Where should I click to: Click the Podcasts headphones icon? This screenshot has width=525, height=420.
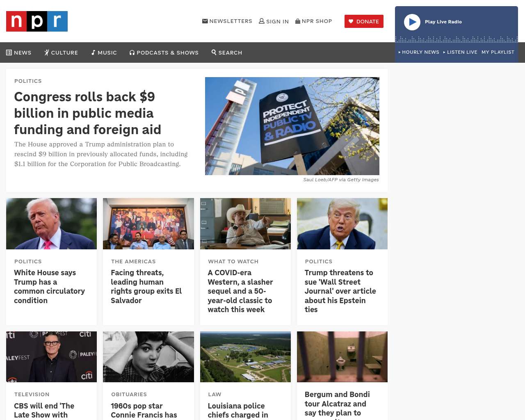(x=132, y=52)
